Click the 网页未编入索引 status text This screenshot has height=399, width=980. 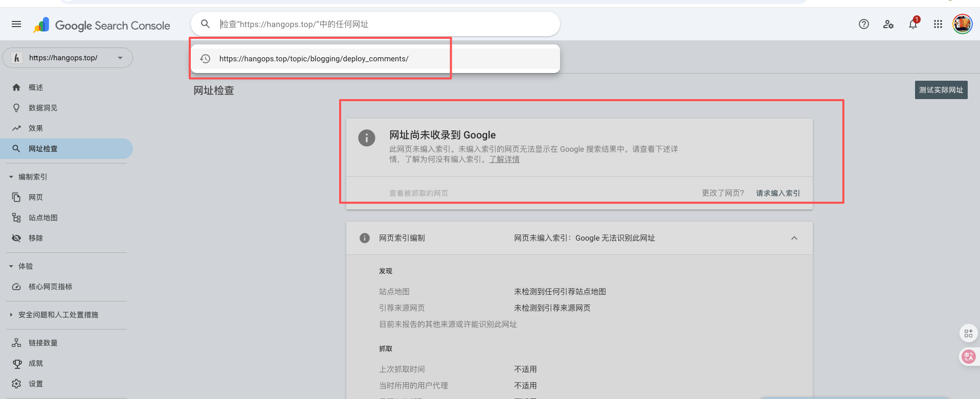tap(585, 238)
